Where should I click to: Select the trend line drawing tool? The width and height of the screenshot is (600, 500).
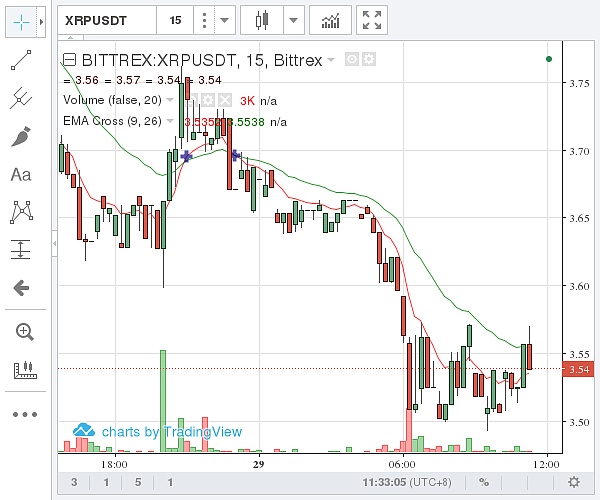(x=21, y=60)
